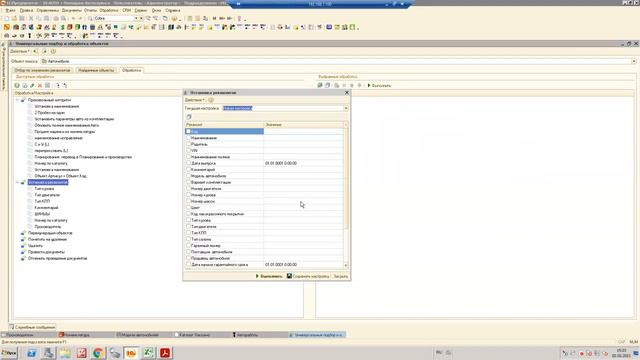Screen dimensions: 640x360
Task: Click the dialog's vertical scrollbar
Action: [346, 180]
